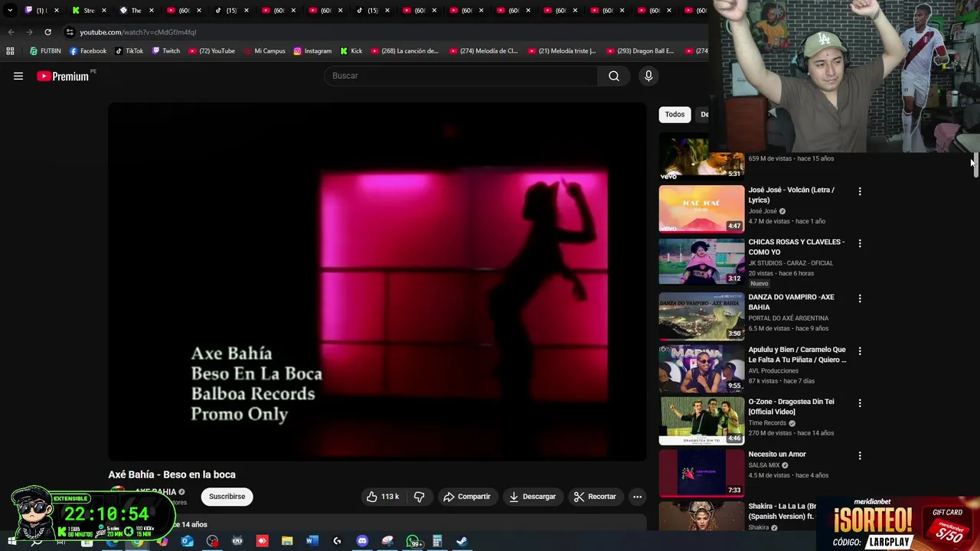980x551 pixels.
Task: Start voice search with microphone icon
Action: coord(648,76)
